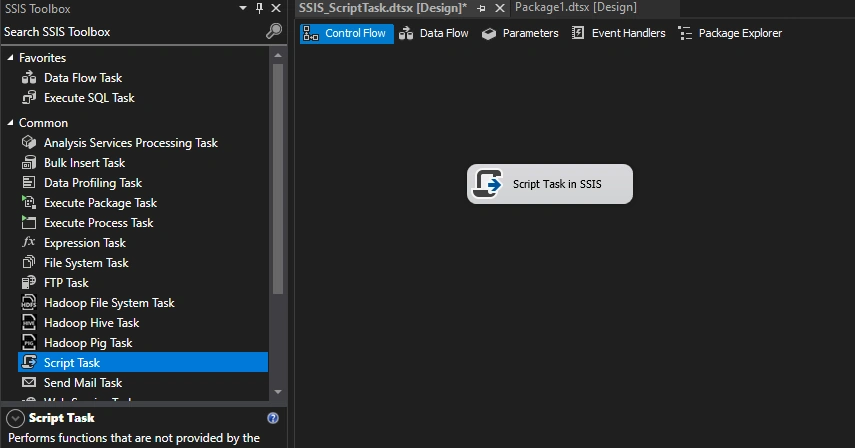Select 'Data Flow Task' label in Favorites

(83, 78)
